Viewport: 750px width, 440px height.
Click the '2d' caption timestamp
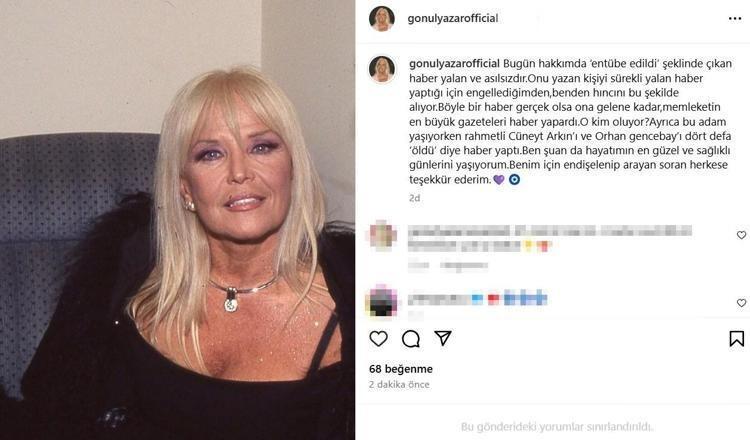click(x=414, y=198)
